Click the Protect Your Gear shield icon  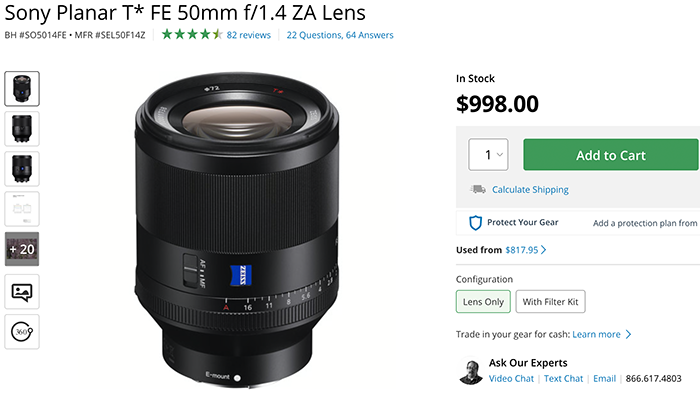point(475,223)
